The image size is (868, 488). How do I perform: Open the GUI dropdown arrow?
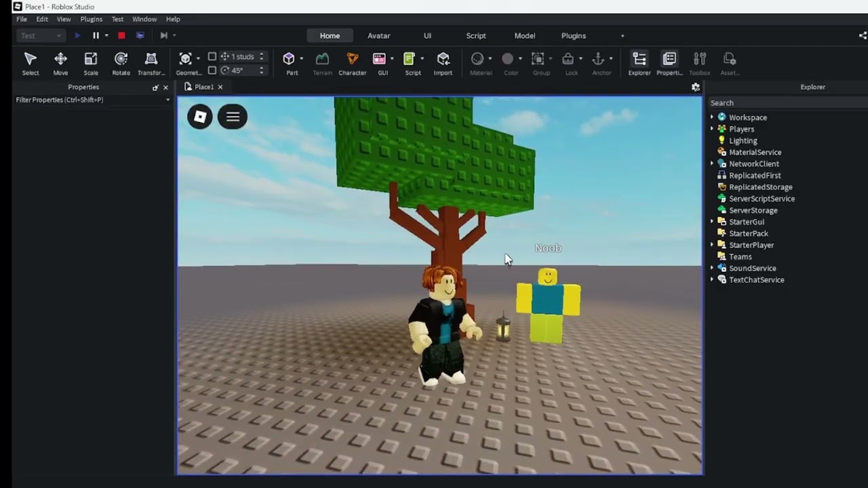point(391,59)
